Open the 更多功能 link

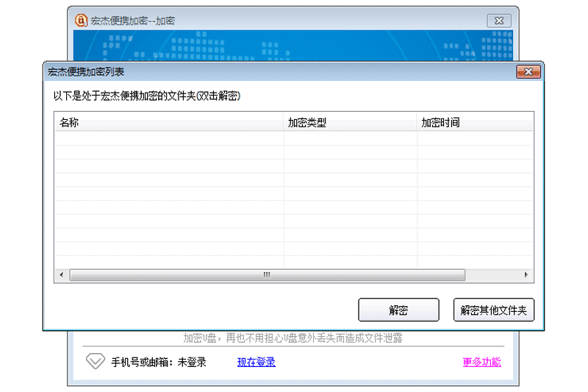click(x=481, y=362)
